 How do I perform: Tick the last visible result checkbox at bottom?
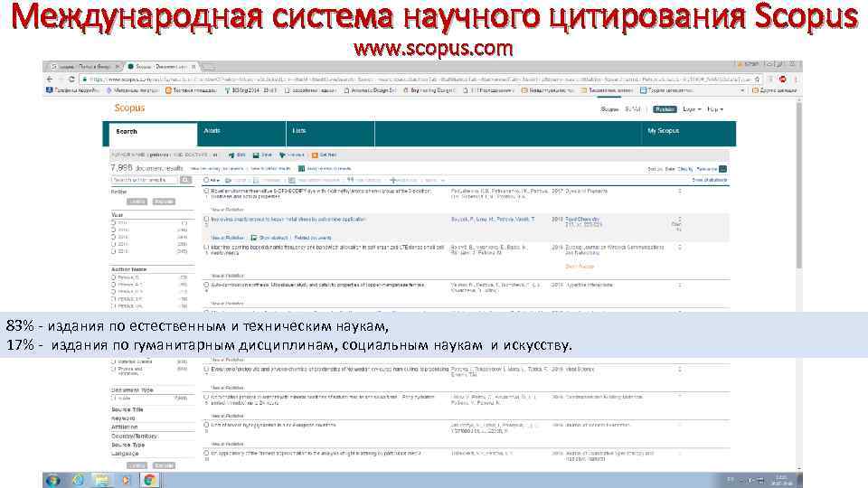[x=206, y=453]
